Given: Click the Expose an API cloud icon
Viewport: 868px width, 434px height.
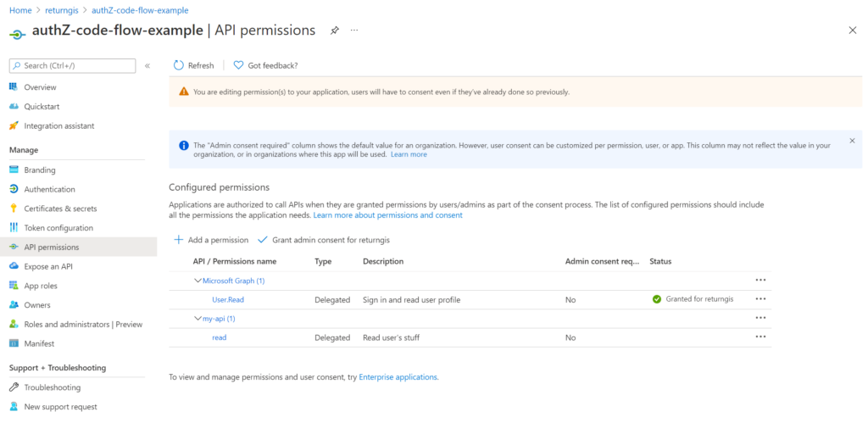Looking at the screenshot, I should tap(14, 266).
